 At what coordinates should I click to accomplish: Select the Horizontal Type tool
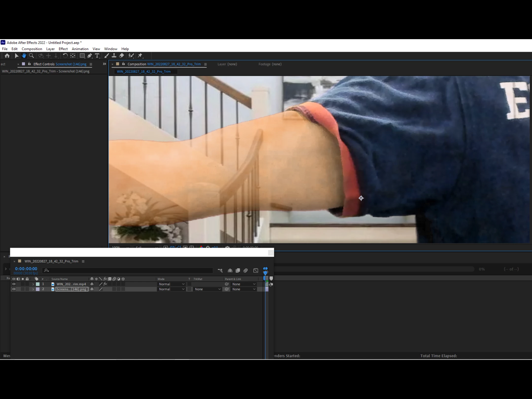(x=97, y=56)
